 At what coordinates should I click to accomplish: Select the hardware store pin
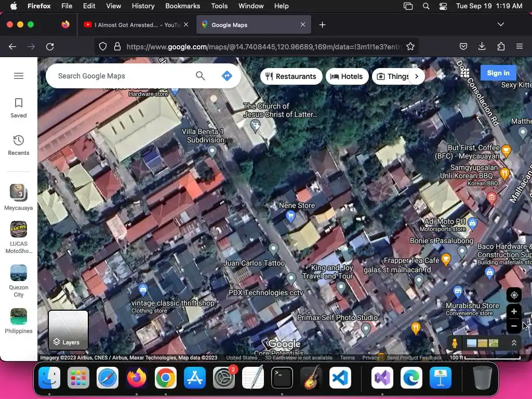pos(175,90)
